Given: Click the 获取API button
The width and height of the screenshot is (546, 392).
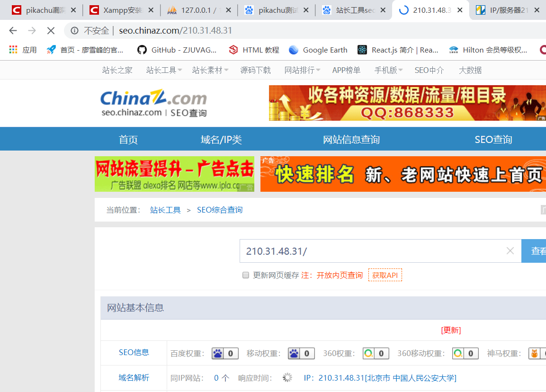Looking at the screenshot, I should coord(385,275).
